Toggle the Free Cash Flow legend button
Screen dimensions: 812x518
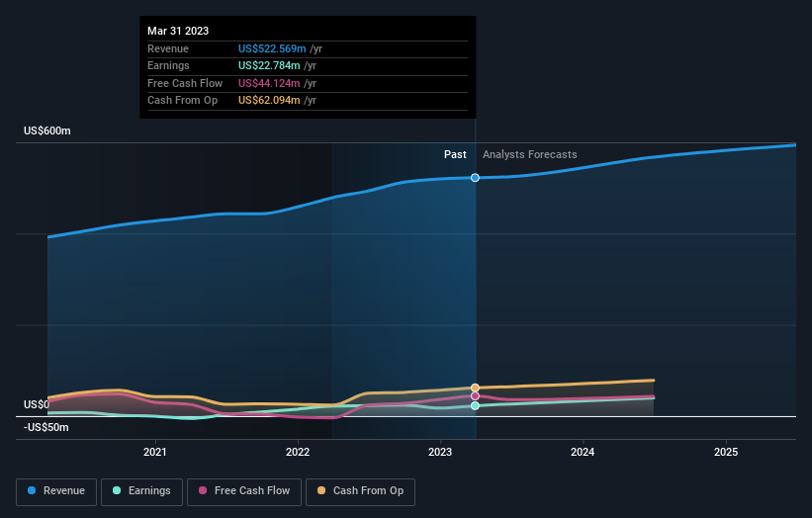tap(244, 491)
